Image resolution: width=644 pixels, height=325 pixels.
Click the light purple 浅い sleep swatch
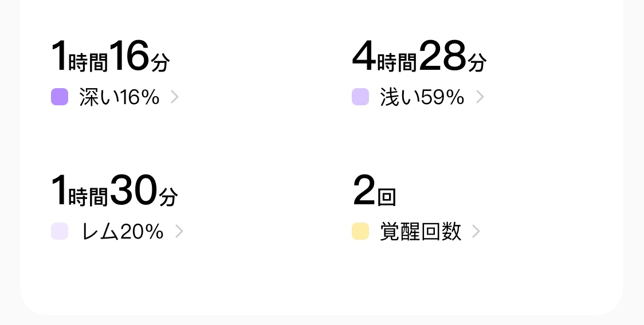pos(360,97)
